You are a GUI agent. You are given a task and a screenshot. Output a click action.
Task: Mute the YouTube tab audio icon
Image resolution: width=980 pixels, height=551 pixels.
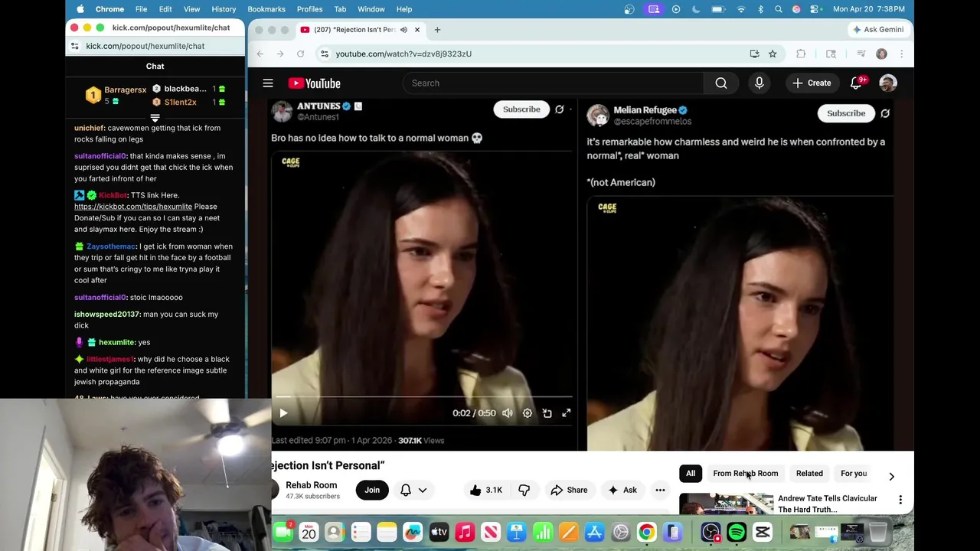pos(403,30)
